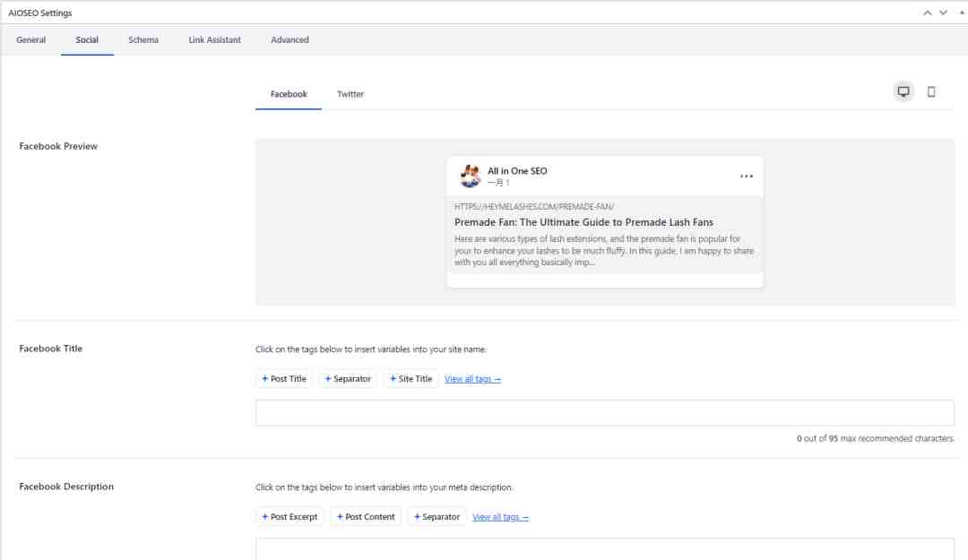This screenshot has width=968, height=560.
Task: Insert the Post Content tag
Action: pos(366,517)
